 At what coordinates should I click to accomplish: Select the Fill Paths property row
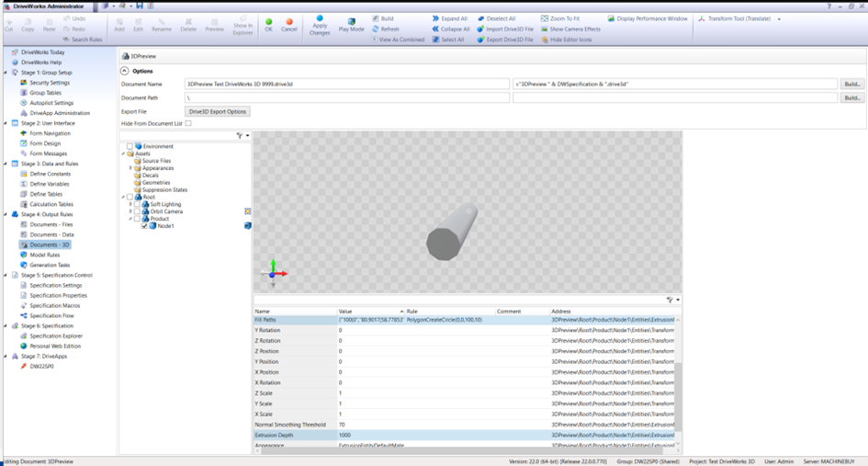pos(464,320)
